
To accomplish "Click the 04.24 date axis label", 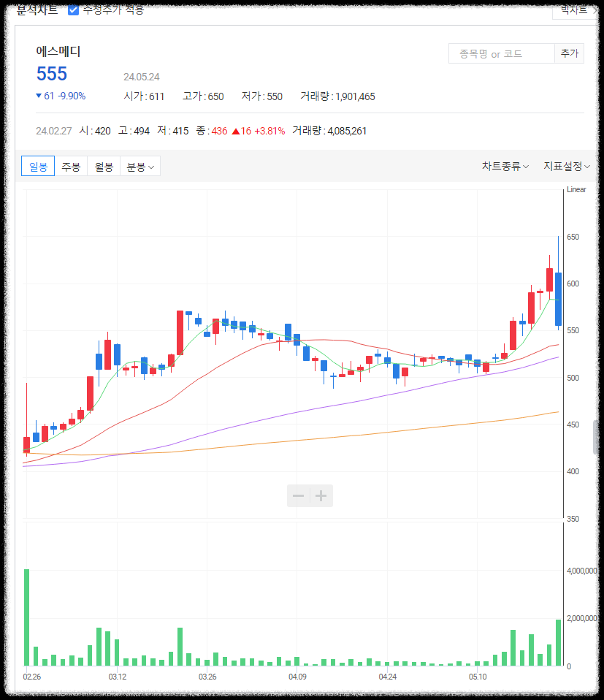I will tap(388, 677).
